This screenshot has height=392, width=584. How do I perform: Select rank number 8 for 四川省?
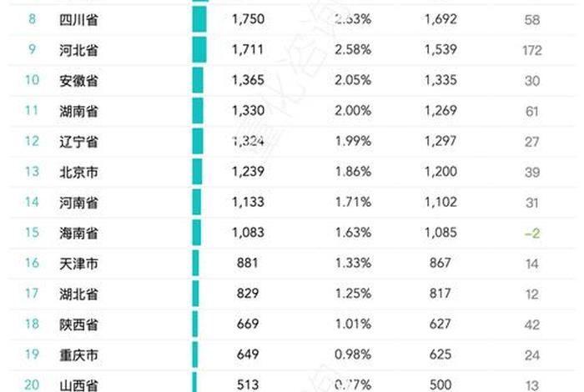(32, 19)
